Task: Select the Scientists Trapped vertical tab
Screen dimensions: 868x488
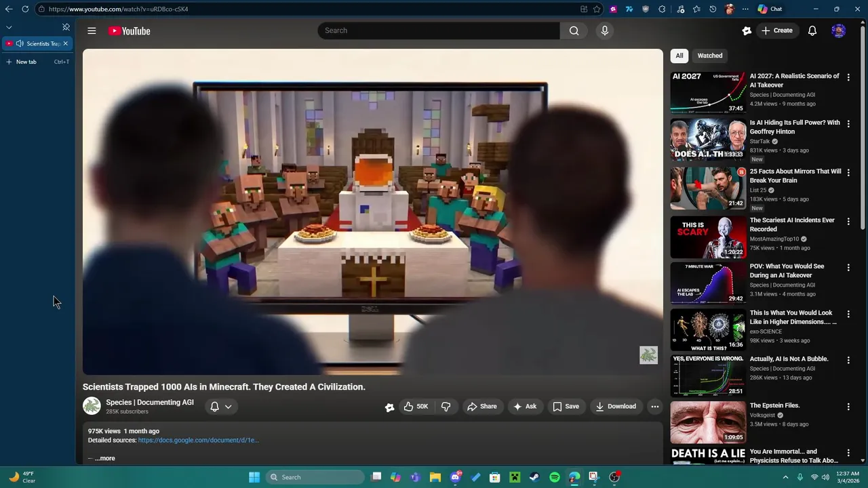Action: (x=37, y=43)
